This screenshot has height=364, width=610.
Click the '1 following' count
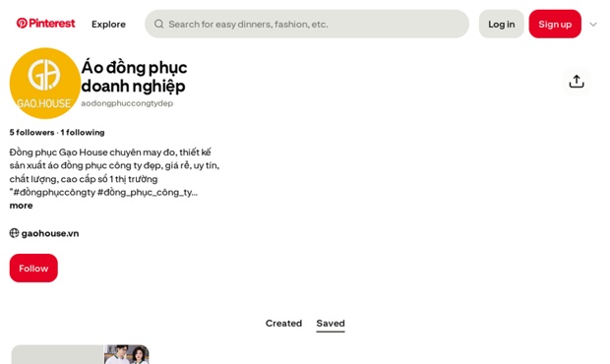click(83, 133)
